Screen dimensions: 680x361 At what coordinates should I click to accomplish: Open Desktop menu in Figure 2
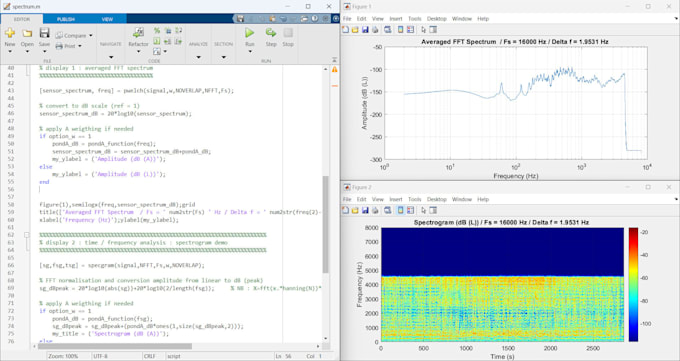(x=436, y=199)
